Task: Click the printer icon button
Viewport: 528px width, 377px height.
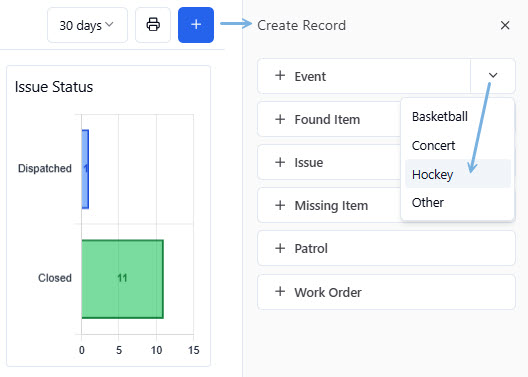Action: (x=153, y=25)
